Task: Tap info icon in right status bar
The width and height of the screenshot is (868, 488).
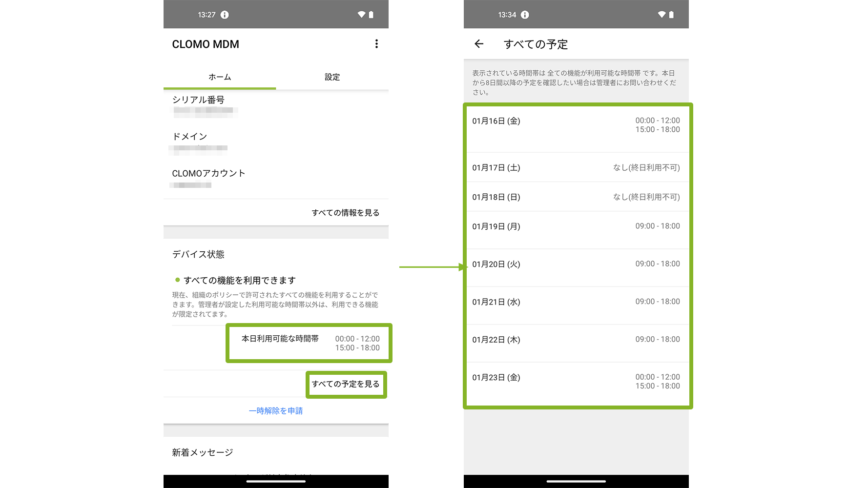Action: (525, 15)
